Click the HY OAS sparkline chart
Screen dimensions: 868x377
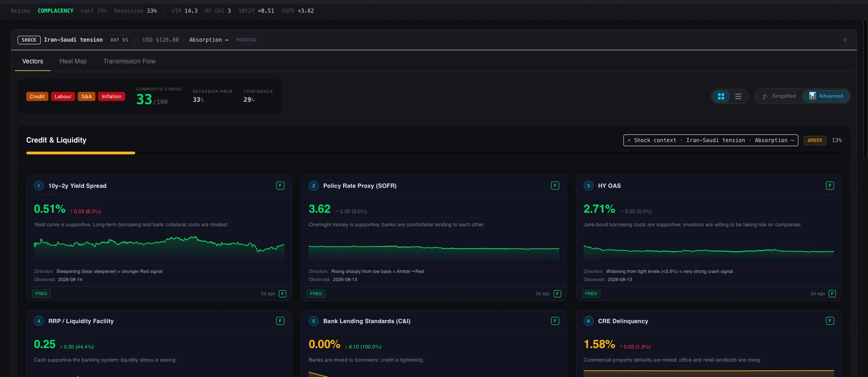click(709, 251)
